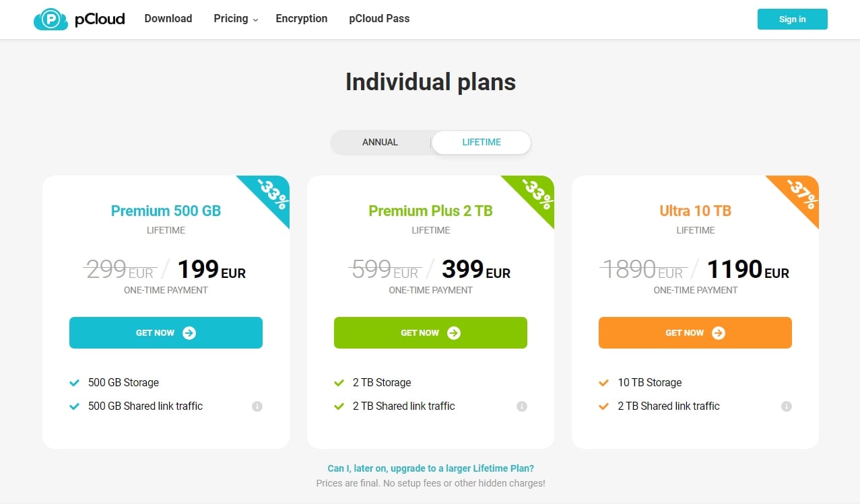This screenshot has height=504, width=860.
Task: Click info icon in Ultra 10 TB card
Action: [787, 406]
